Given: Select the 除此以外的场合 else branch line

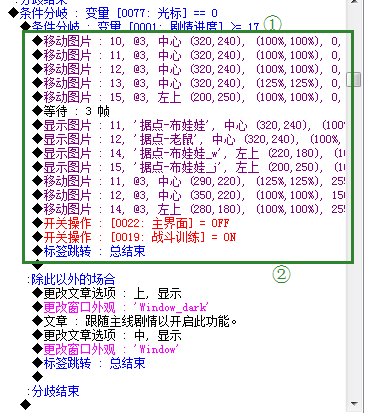Looking at the screenshot, I should click(x=72, y=279).
